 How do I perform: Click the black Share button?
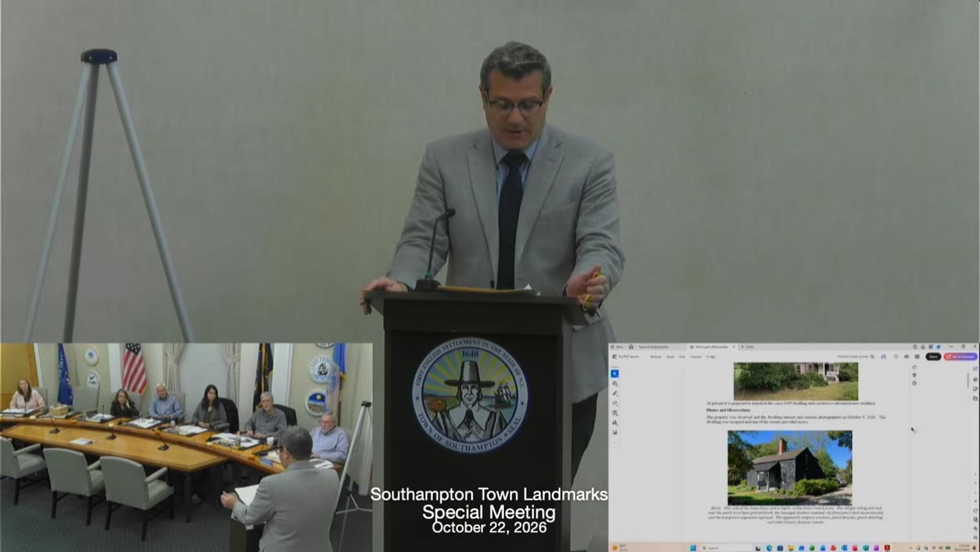click(933, 356)
